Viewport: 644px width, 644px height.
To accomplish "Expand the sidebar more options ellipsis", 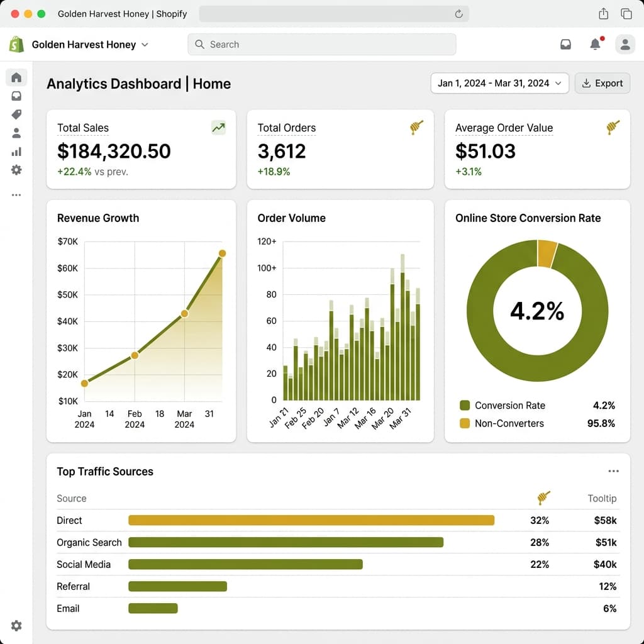I will tap(16, 195).
